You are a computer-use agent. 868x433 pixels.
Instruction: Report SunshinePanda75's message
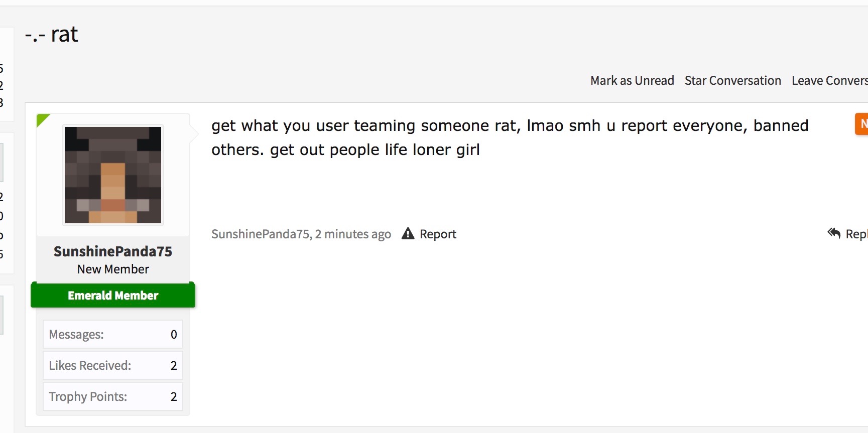(x=438, y=234)
